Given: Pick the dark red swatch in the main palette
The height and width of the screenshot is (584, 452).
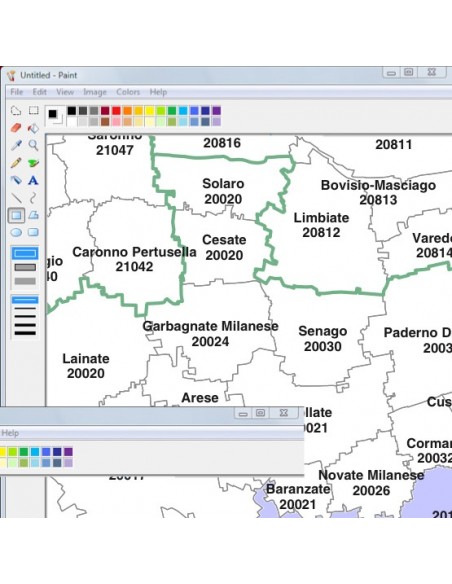Looking at the screenshot, I should (x=105, y=111).
